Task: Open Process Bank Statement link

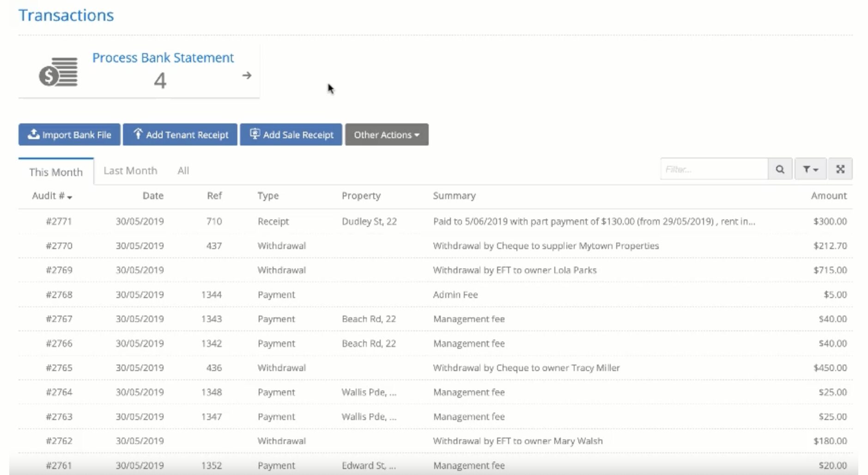Action: 163,58
